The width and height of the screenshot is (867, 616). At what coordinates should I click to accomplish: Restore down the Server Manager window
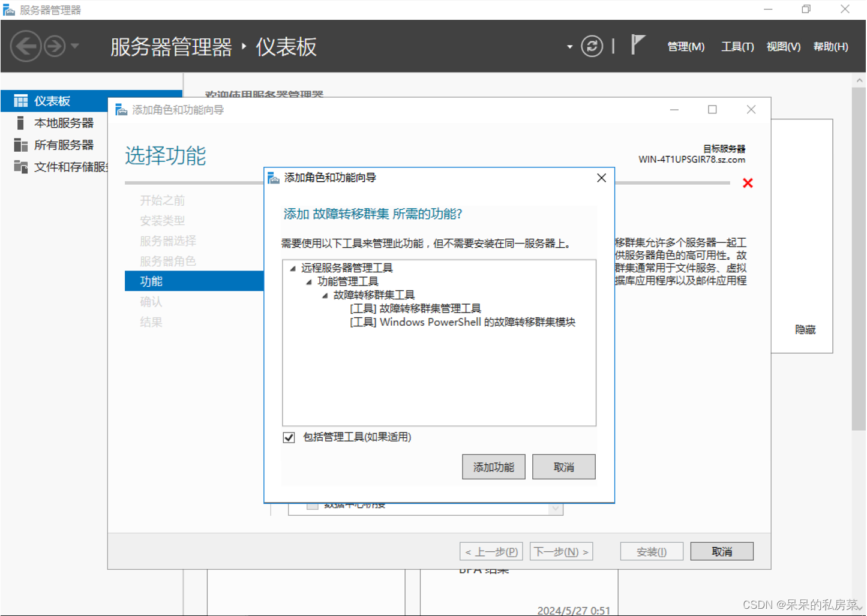(806, 9)
